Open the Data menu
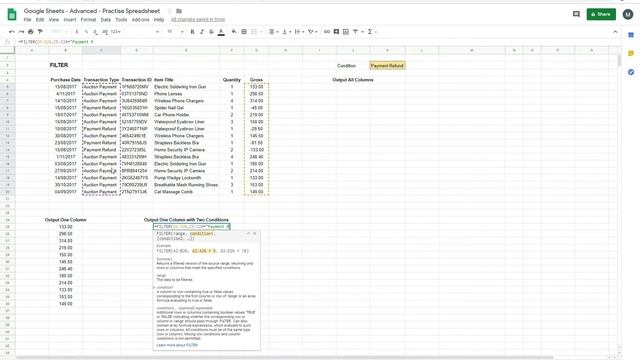640x360 pixels. pos(106,20)
